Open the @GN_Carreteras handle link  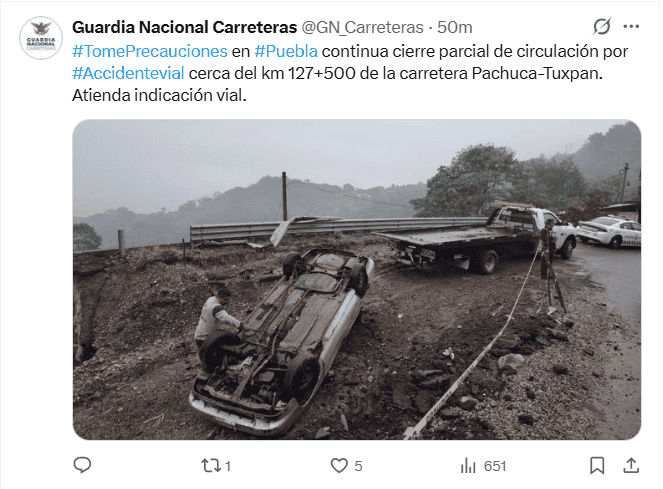click(362, 27)
